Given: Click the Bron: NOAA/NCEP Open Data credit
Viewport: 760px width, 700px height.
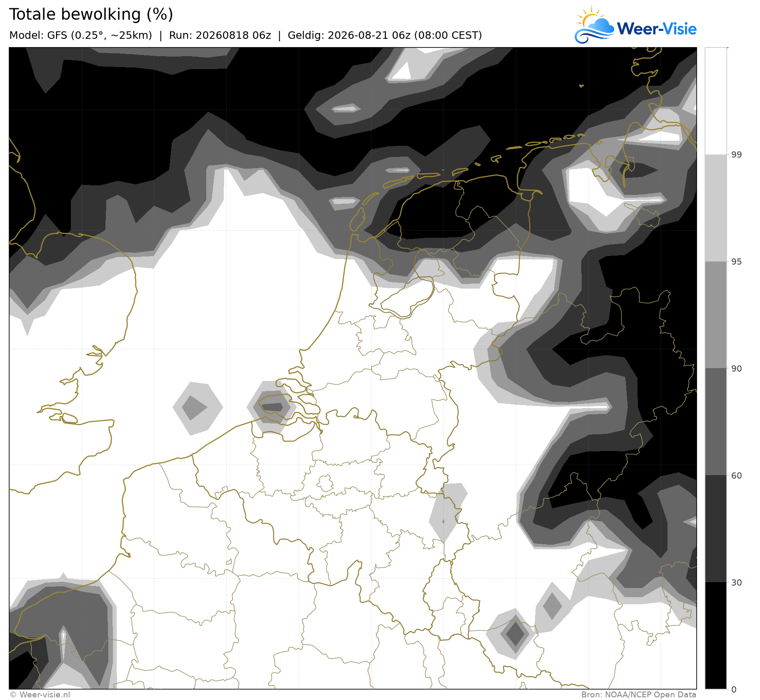Looking at the screenshot, I should (639, 695).
